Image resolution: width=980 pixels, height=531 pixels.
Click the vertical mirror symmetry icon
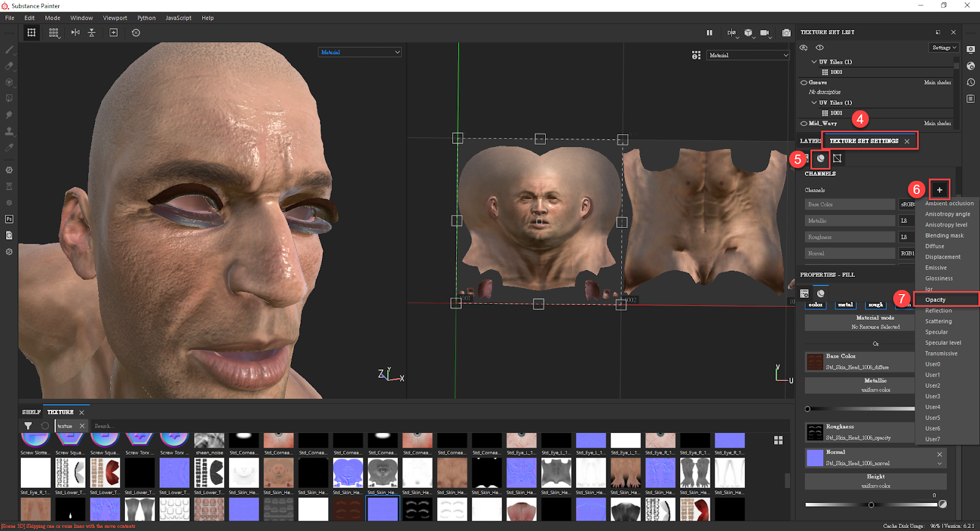[92, 32]
